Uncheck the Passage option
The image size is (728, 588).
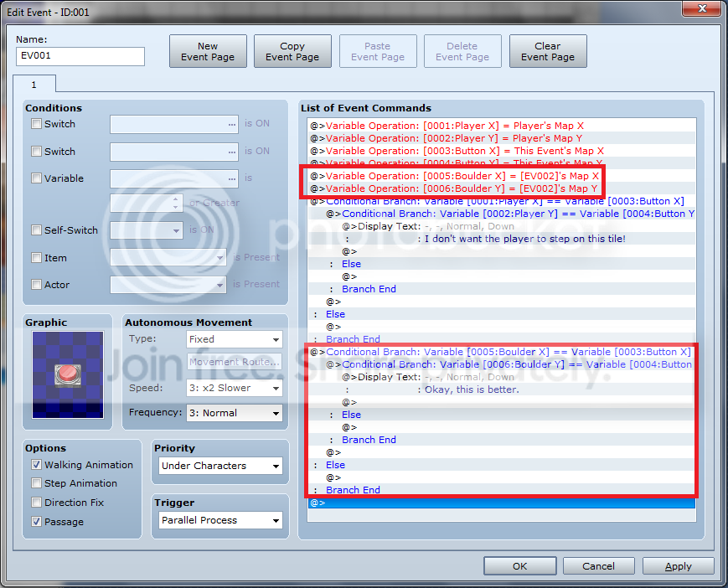[36, 522]
